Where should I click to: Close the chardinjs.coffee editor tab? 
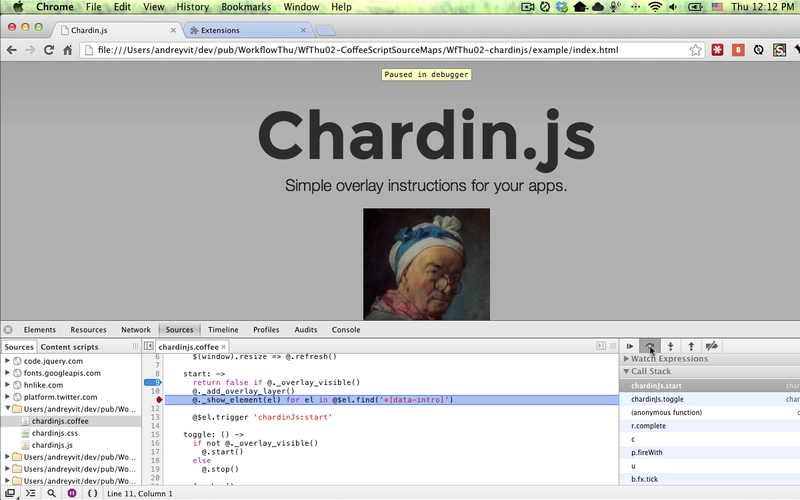point(223,347)
